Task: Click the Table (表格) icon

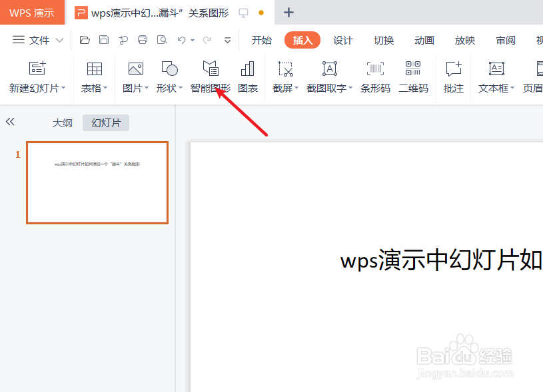Action: [x=94, y=69]
